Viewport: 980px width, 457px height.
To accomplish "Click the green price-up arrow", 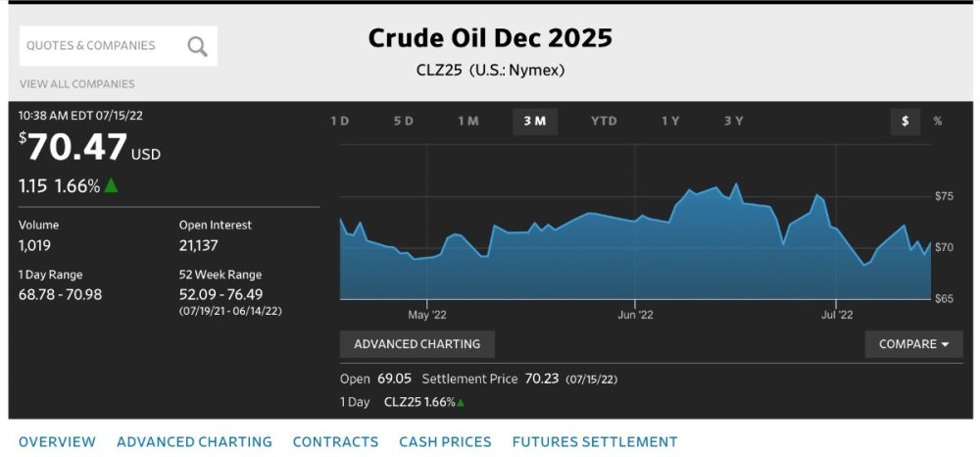I will click(111, 185).
